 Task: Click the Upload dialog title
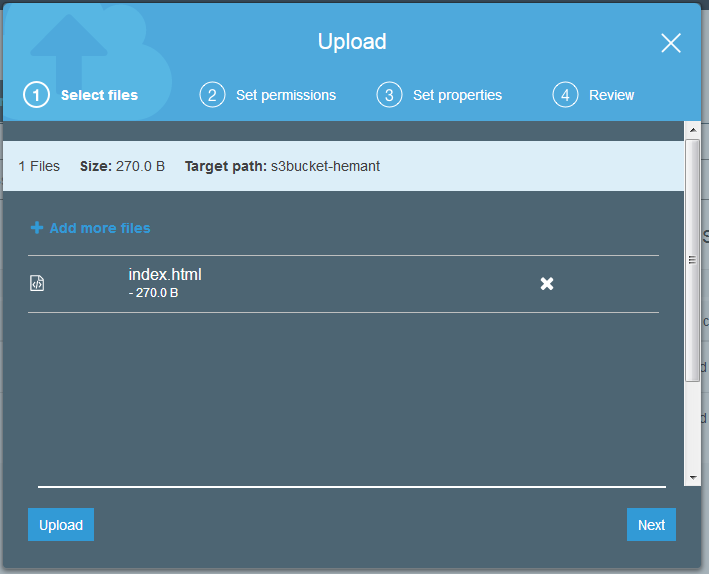352,42
